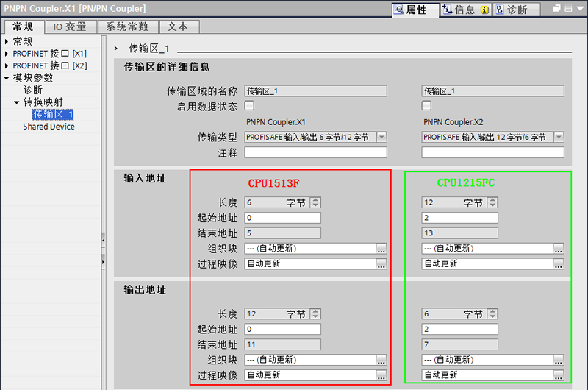588x390 pixels.
Task: Expand the 常规 tree node
Action: [7, 41]
